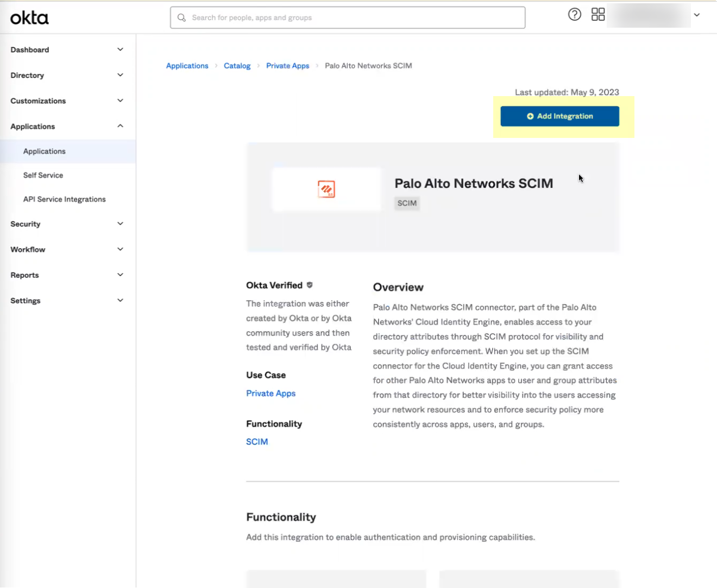
Task: Expand the Security section
Action: coord(67,224)
